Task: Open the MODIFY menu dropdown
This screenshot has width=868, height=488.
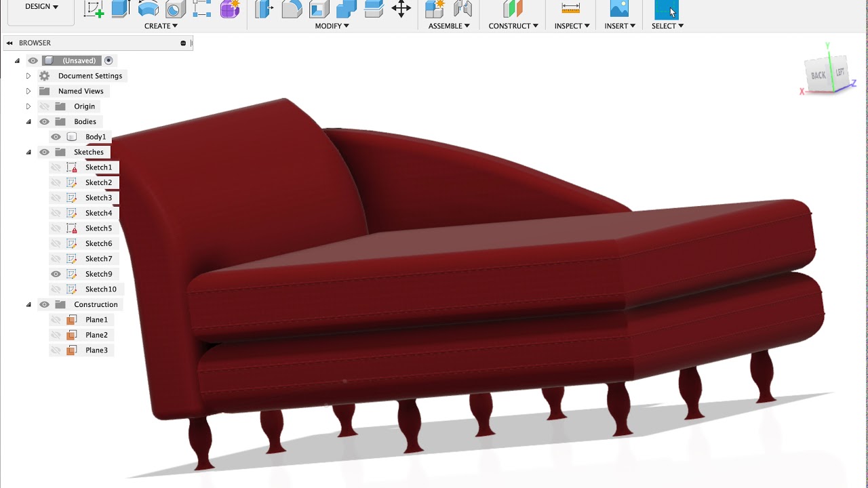Action: coord(332,26)
